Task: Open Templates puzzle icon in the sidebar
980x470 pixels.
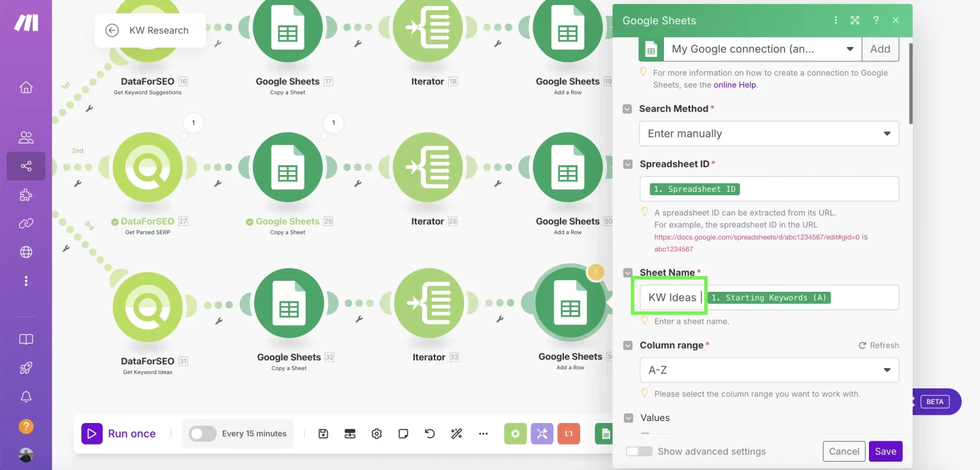Action: click(26, 195)
